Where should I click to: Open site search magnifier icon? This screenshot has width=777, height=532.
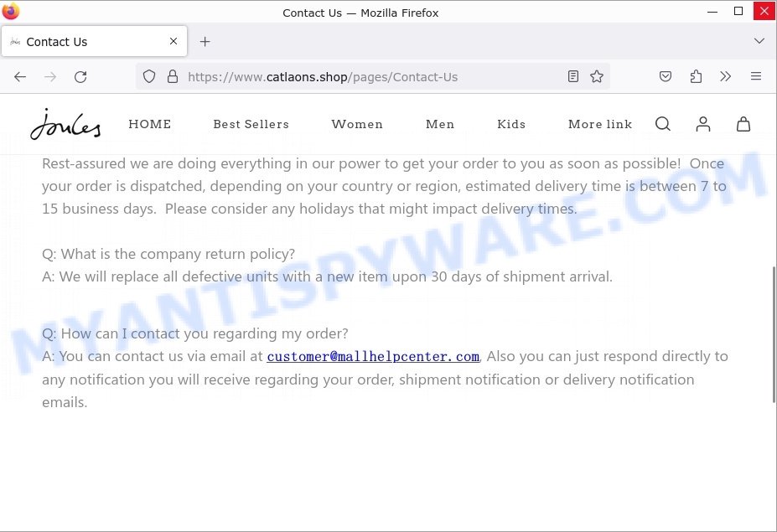[662, 124]
